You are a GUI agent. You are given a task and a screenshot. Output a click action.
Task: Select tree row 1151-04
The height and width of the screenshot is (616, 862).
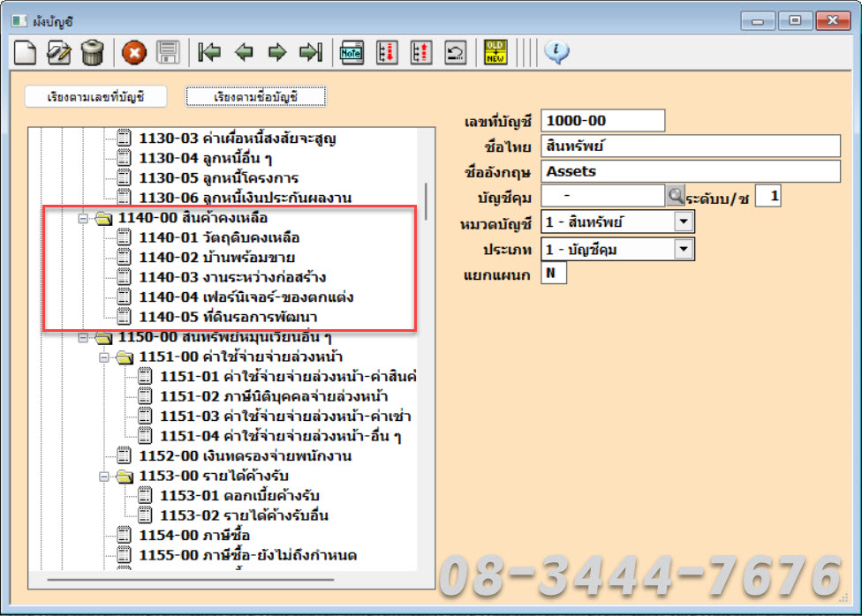pyautogui.click(x=280, y=436)
